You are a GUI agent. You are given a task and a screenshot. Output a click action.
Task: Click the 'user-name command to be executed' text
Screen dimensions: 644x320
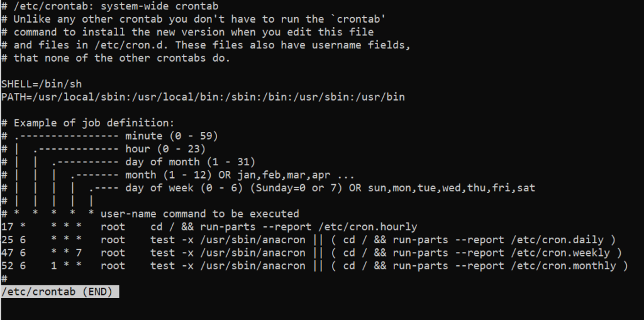tap(199, 214)
